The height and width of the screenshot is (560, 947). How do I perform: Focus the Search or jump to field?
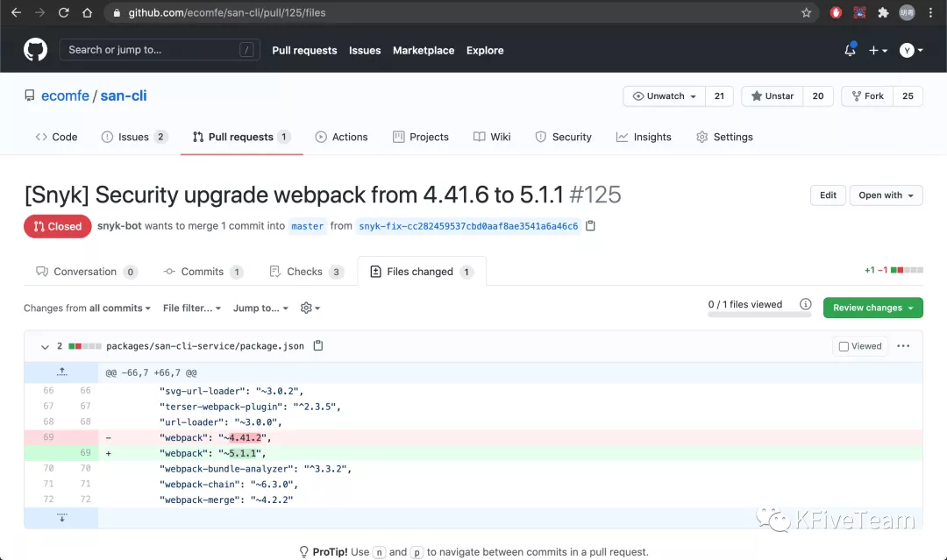tap(160, 49)
